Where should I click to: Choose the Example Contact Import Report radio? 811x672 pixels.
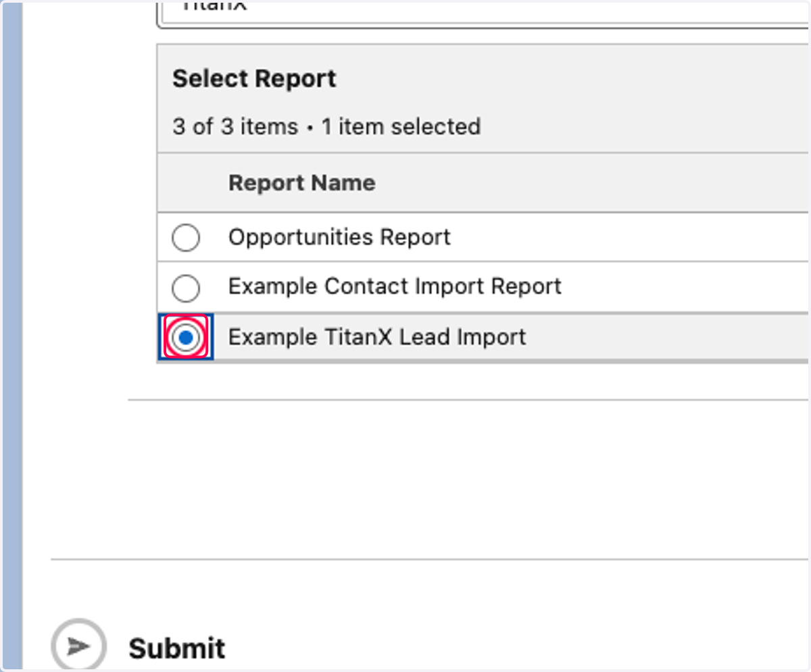(x=185, y=288)
